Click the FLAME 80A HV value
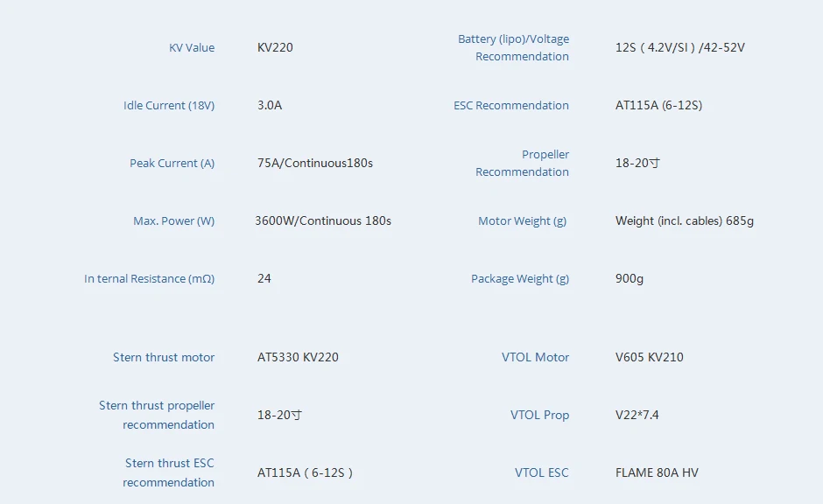 (x=657, y=472)
